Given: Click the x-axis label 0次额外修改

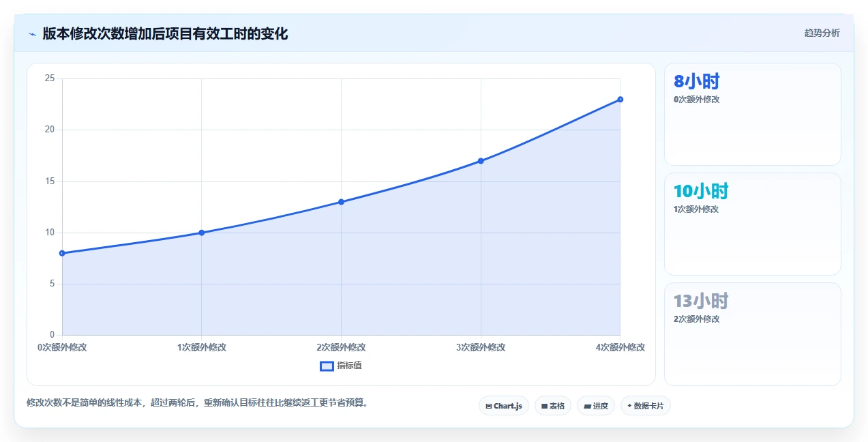Looking at the screenshot, I should [62, 347].
